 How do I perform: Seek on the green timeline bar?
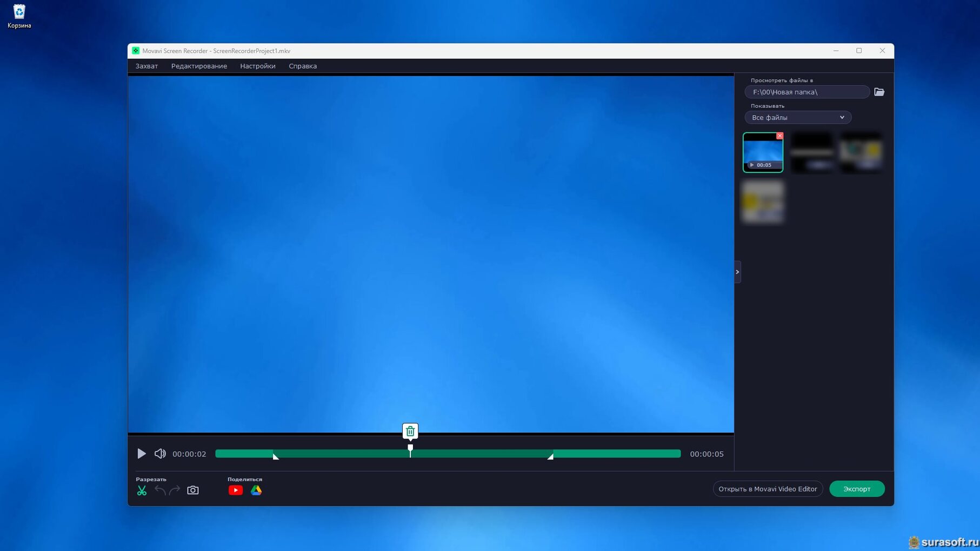tap(448, 454)
